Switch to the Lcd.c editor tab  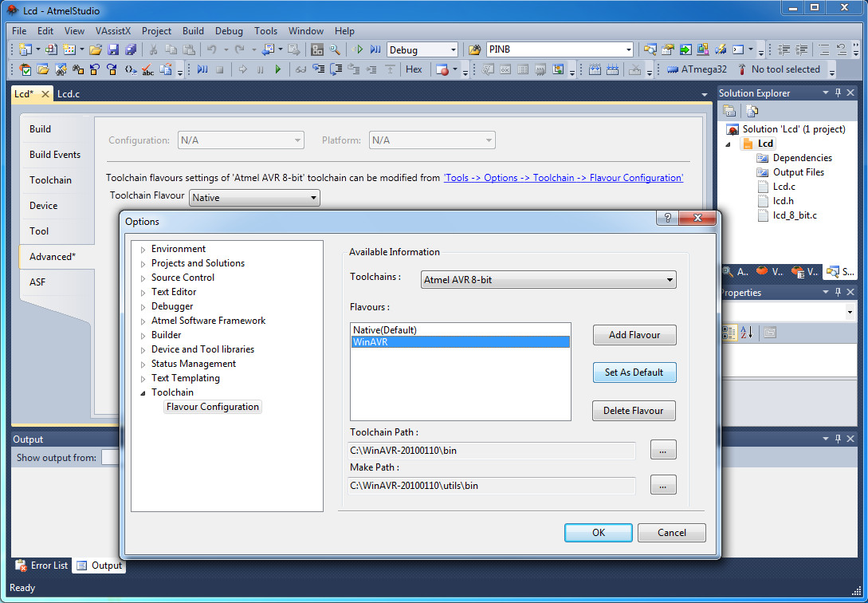(x=69, y=94)
